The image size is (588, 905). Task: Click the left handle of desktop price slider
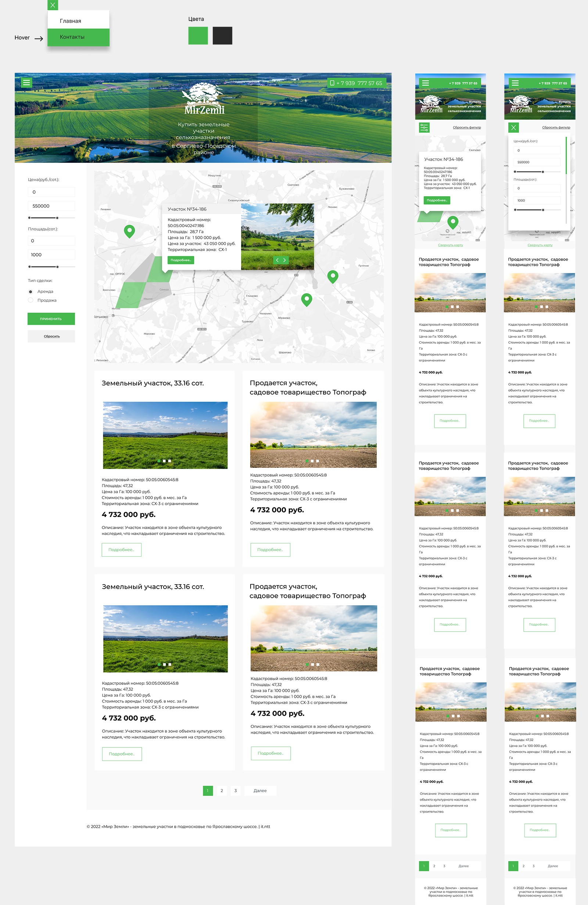pyautogui.click(x=29, y=218)
